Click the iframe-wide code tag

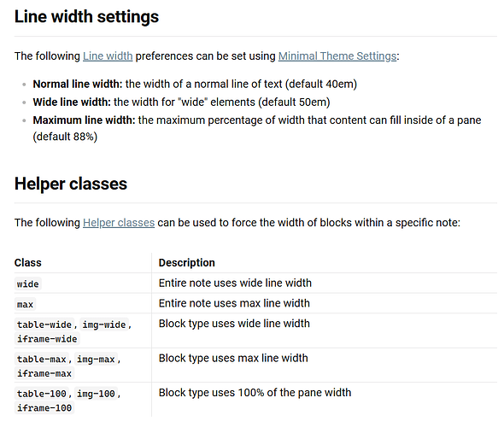pyautogui.click(x=47, y=339)
